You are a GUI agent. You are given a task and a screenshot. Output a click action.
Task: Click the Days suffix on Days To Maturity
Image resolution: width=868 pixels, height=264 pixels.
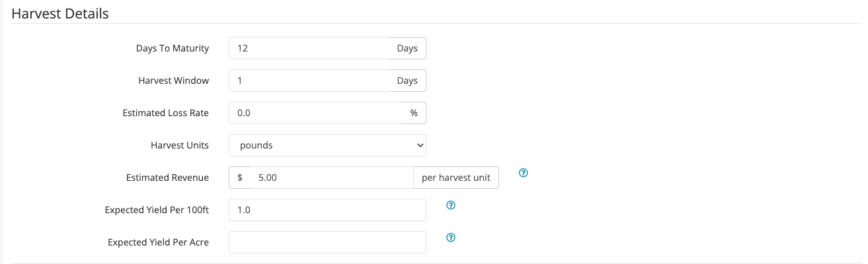pyautogui.click(x=407, y=48)
